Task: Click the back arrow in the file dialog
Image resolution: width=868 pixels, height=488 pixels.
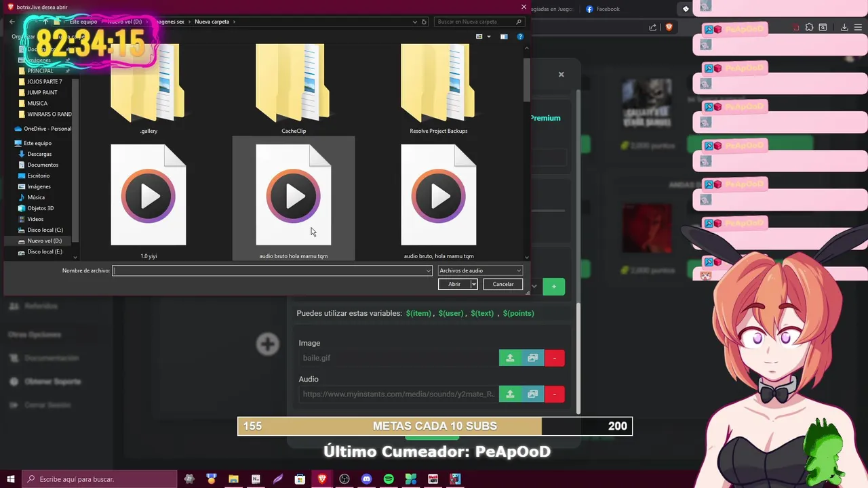Action: pyautogui.click(x=12, y=22)
